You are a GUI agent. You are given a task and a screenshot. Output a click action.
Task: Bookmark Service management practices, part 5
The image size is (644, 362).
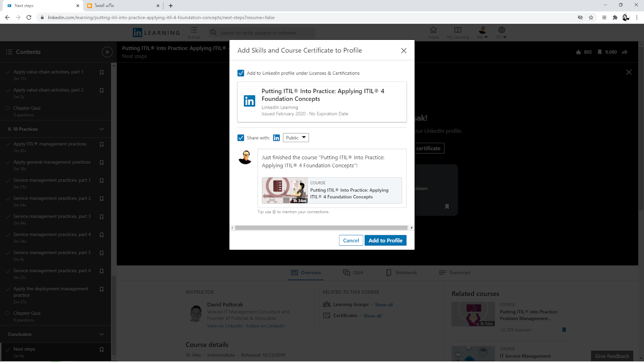[101, 253]
